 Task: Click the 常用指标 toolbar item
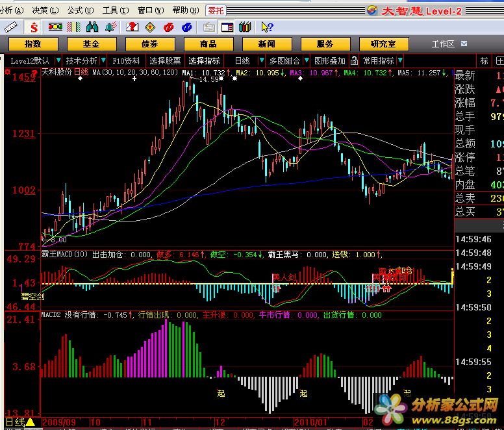coord(379,61)
